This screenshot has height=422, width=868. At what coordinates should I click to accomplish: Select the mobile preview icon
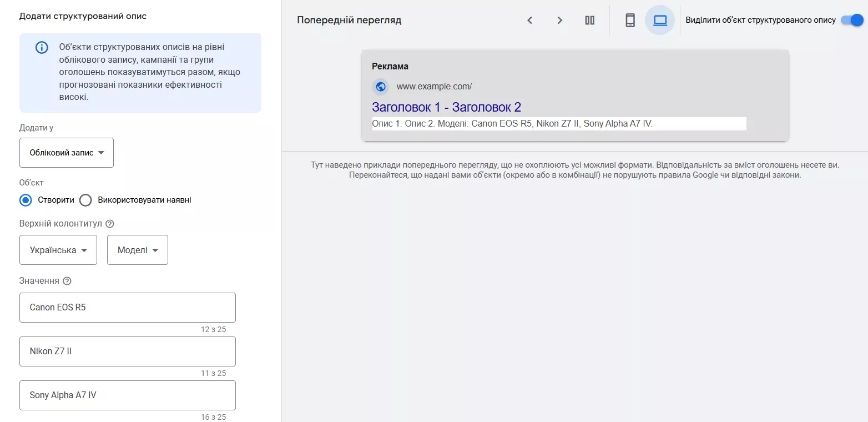point(630,20)
